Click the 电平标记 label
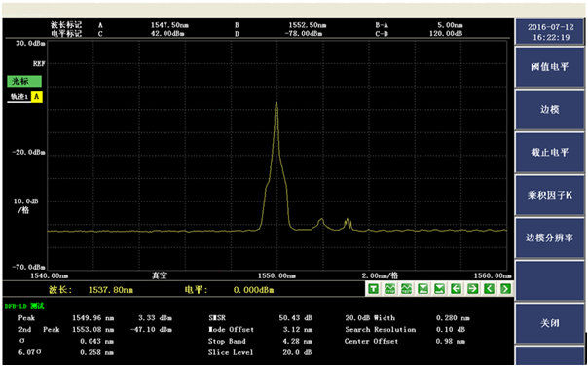Image resolution: width=588 pixels, height=366 pixels. pos(66,34)
